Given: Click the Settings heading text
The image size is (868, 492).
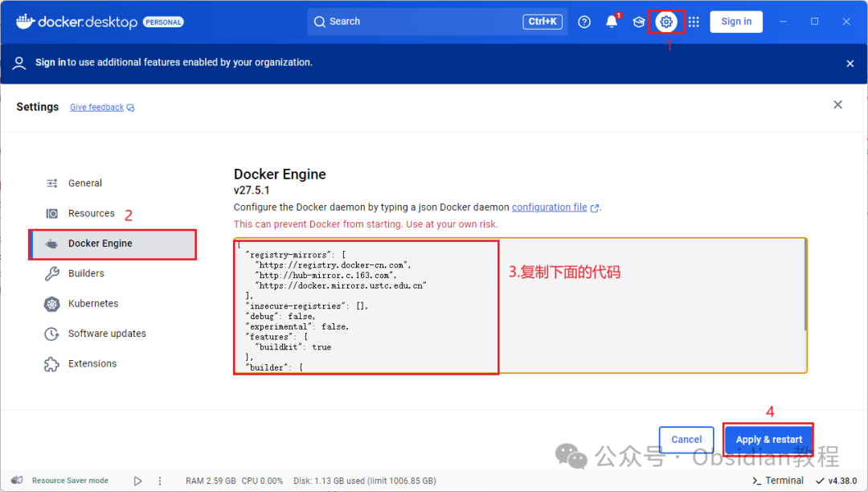Looking at the screenshot, I should [x=38, y=107].
